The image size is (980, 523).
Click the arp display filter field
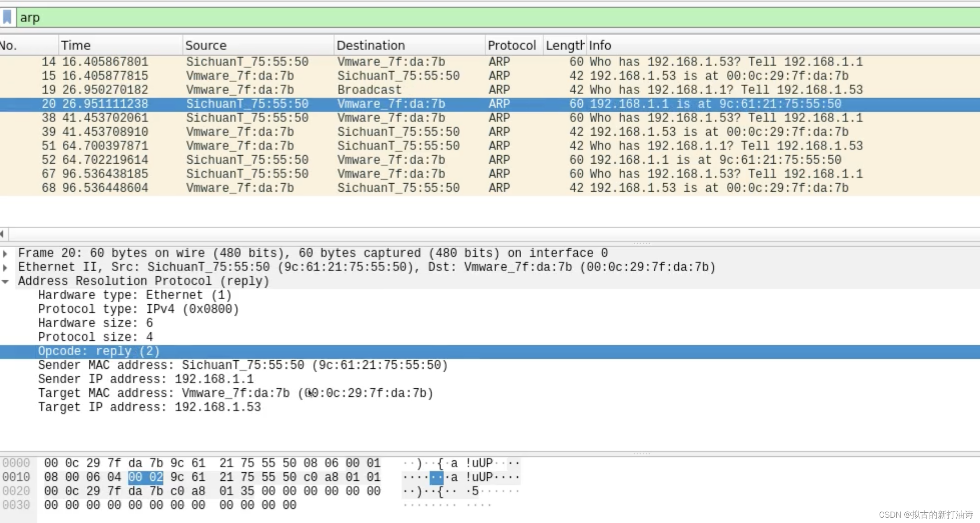point(498,17)
